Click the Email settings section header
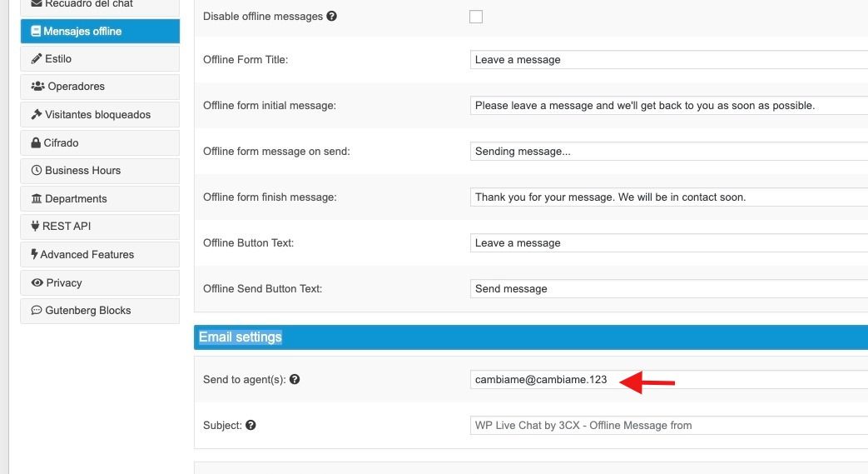This screenshot has width=868, height=474. pos(531,337)
